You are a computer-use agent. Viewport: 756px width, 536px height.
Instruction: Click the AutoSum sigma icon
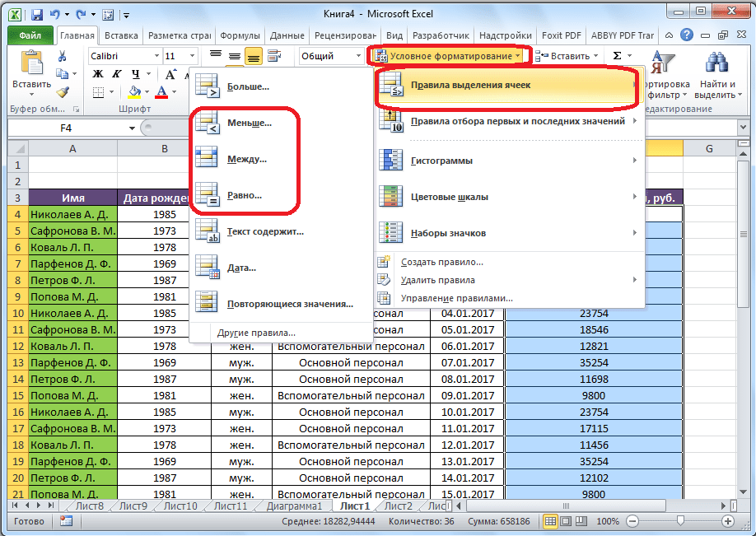tap(618, 56)
